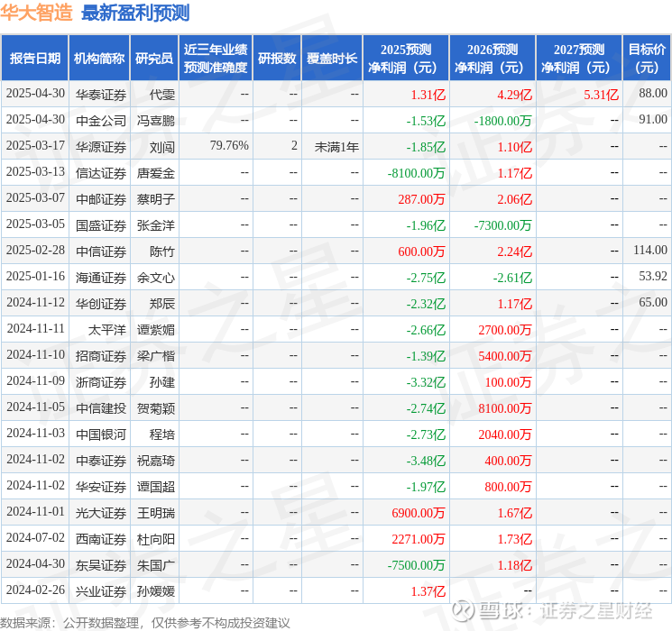Select the 华泰证券 institution cell
The width and height of the screenshot is (672, 631).
[101, 95]
